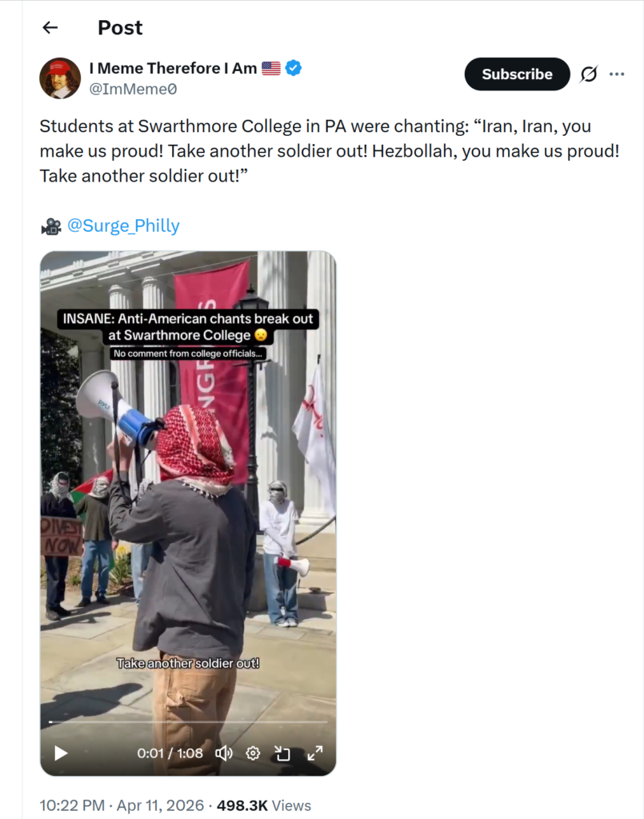Screen dimensions: 644x819
Task: Click the Grok slash-circle icon
Action: click(589, 74)
